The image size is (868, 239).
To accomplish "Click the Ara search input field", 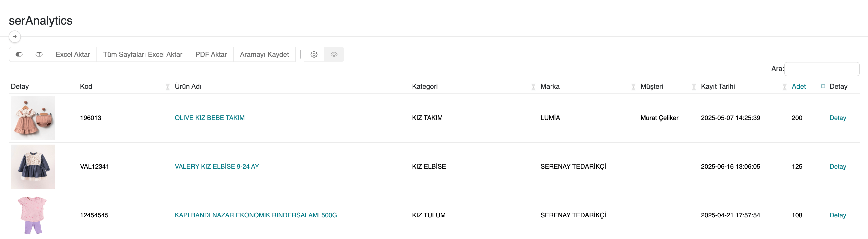I will click(x=821, y=69).
